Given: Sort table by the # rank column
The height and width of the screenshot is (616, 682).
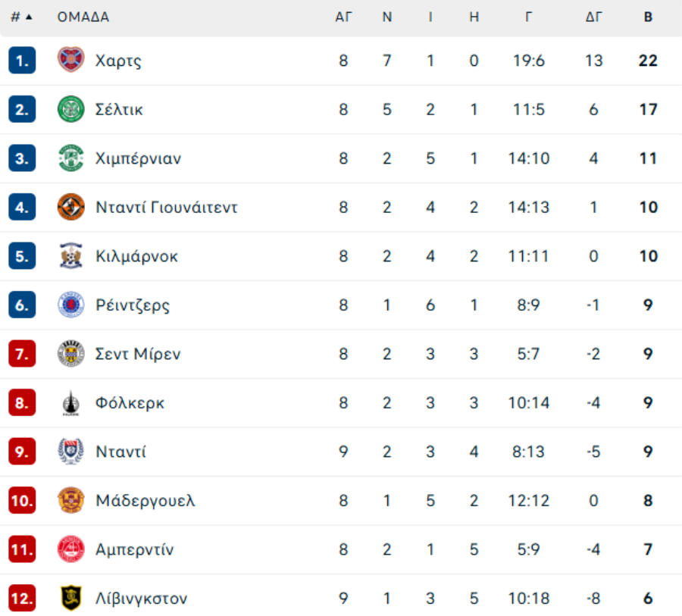Looking at the screenshot, I should click(x=21, y=17).
